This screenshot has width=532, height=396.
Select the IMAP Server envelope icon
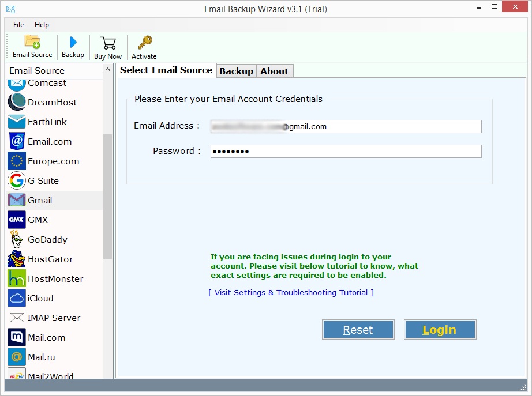(x=17, y=318)
